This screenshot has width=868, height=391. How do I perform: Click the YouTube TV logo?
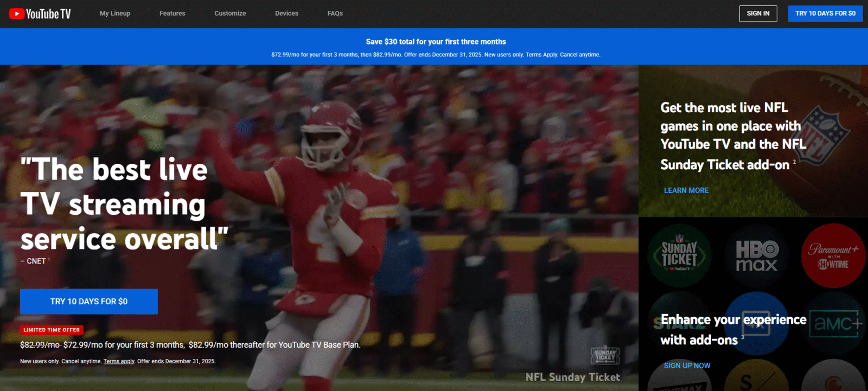40,14
